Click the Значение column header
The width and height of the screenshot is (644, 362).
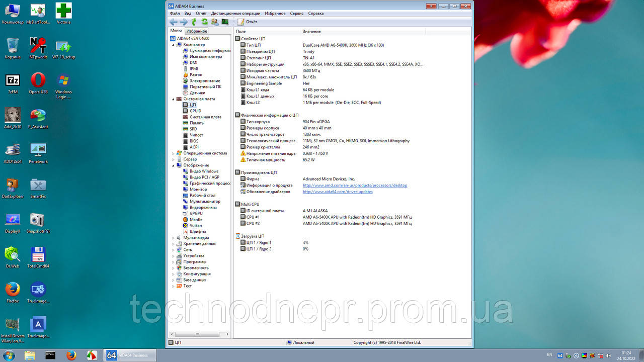(364, 32)
